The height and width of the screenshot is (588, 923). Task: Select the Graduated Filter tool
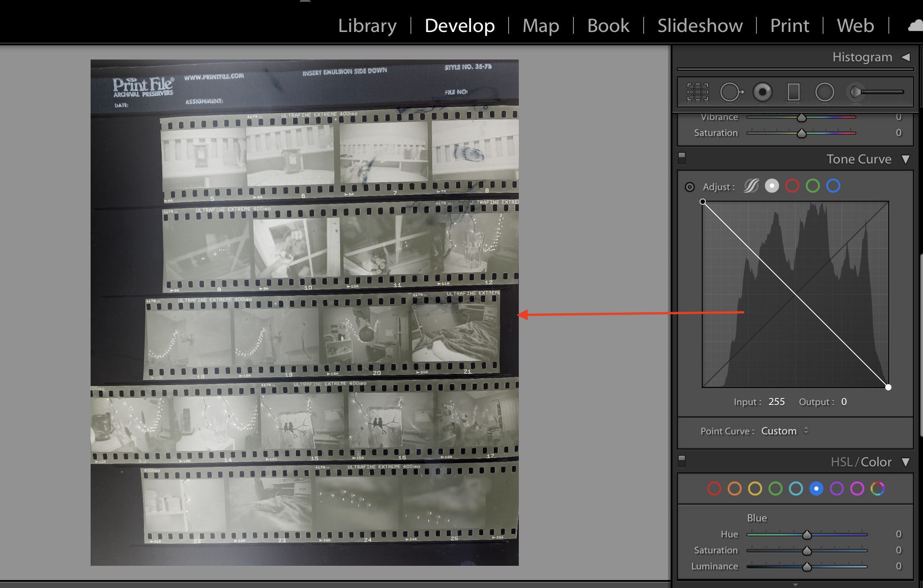[793, 92]
